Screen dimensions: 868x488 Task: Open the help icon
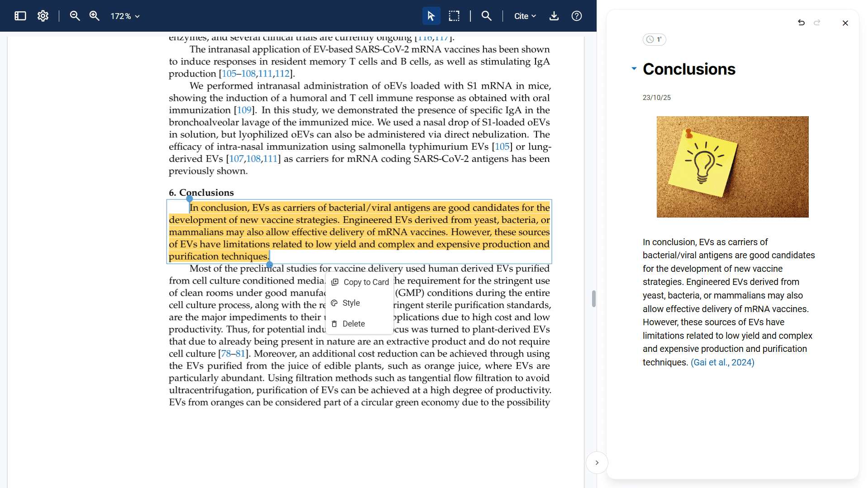point(576,16)
